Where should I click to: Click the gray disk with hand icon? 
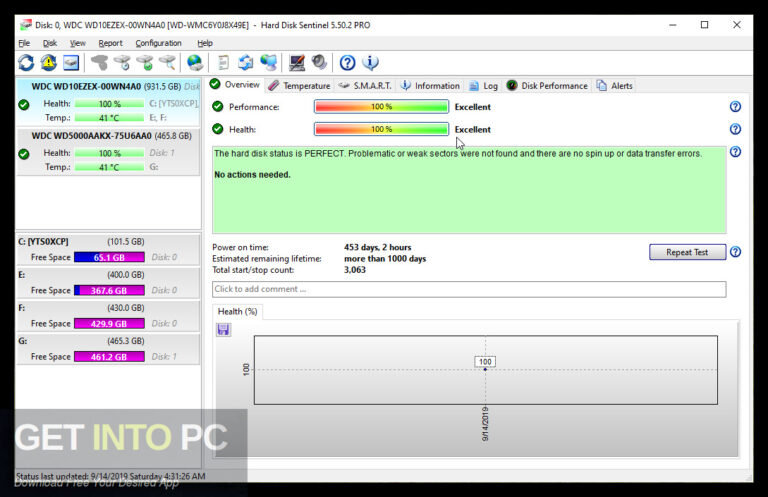99,63
